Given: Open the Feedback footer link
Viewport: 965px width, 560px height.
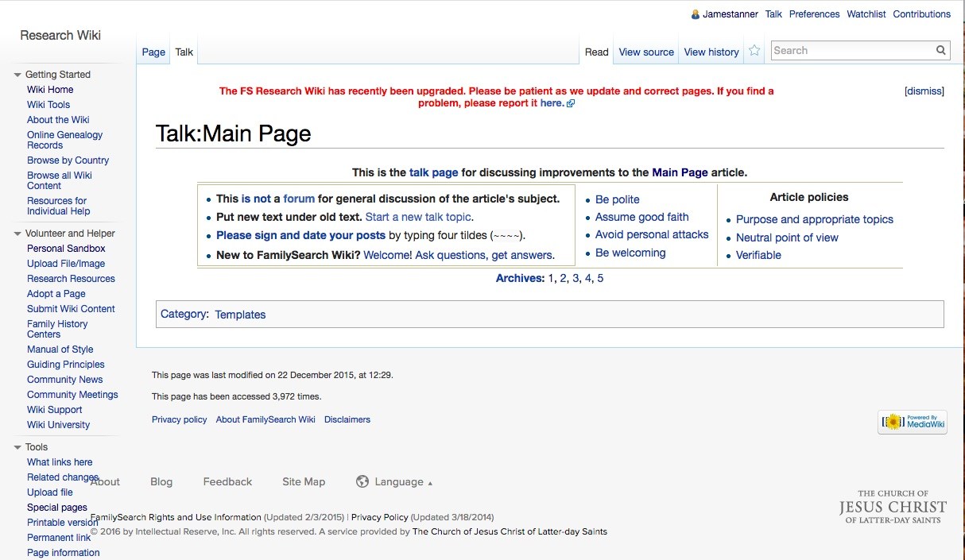Looking at the screenshot, I should [227, 481].
